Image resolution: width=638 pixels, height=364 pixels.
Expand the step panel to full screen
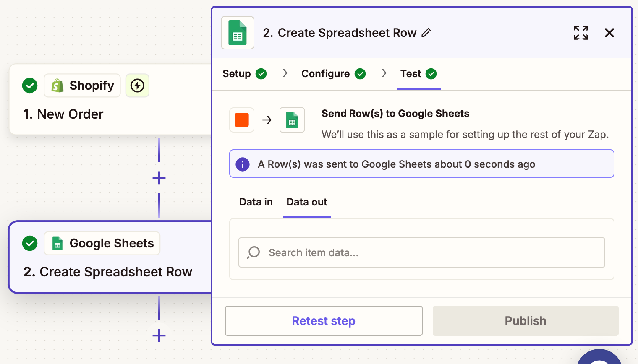(581, 33)
